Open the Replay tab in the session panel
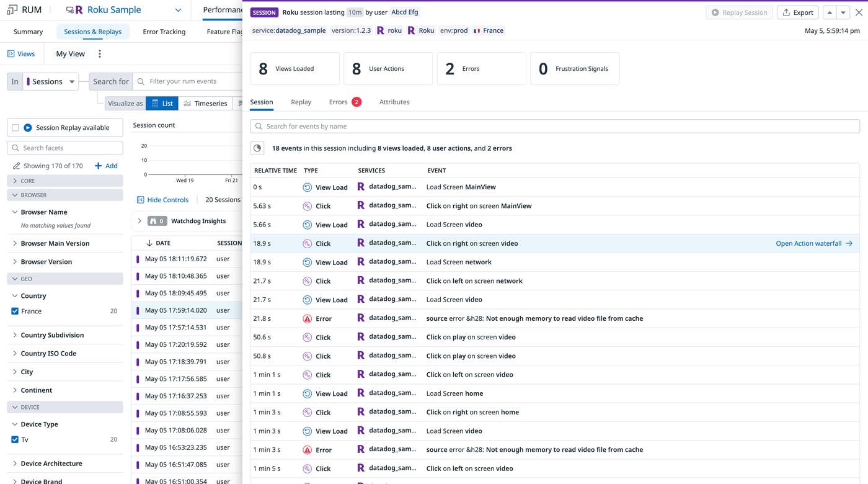The width and height of the screenshot is (868, 484). (301, 102)
